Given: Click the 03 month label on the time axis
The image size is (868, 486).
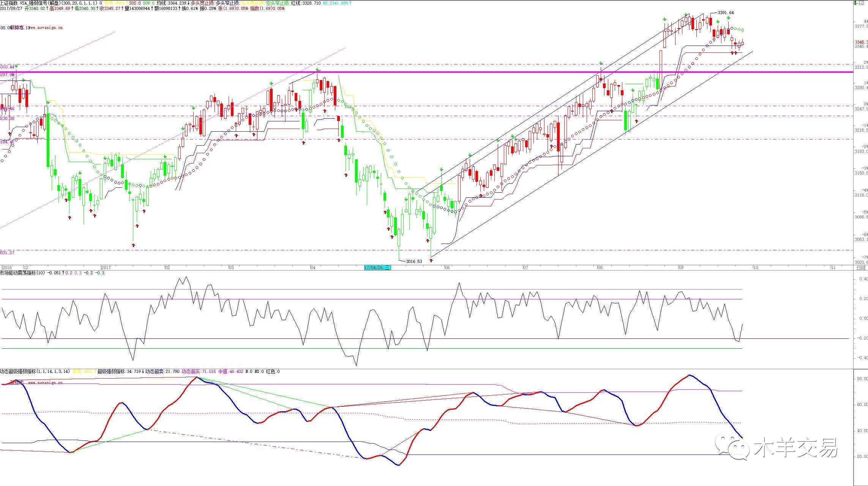Looking at the screenshot, I should (x=231, y=267).
